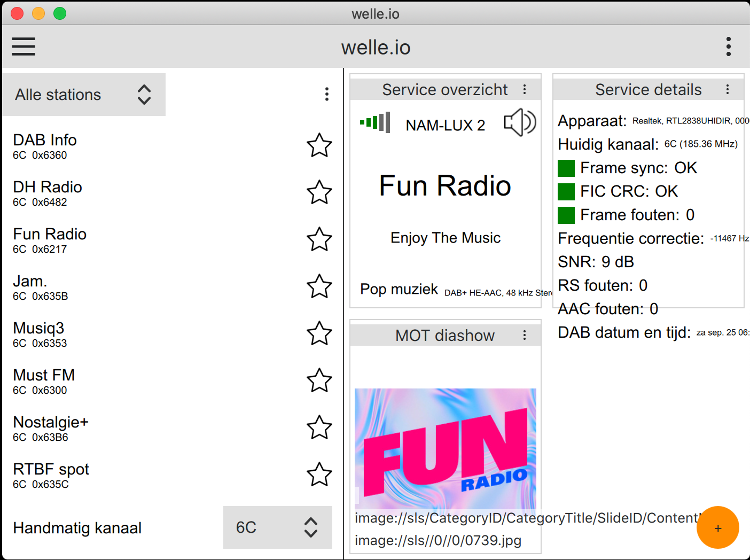Click the Huidig kanaal label

coord(608,144)
